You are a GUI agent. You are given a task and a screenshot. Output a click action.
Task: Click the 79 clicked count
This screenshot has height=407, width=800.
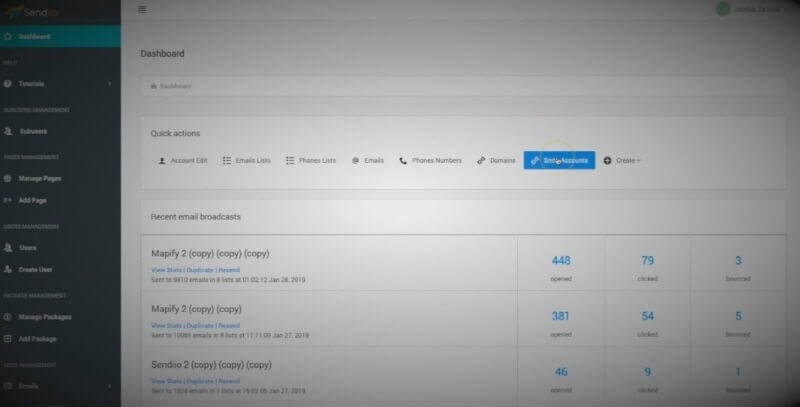[x=647, y=261]
